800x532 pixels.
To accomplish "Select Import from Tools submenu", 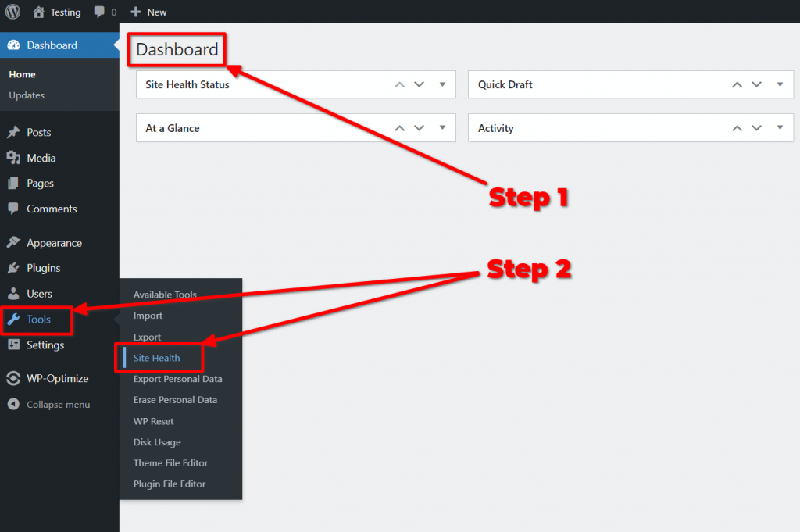I will point(148,316).
